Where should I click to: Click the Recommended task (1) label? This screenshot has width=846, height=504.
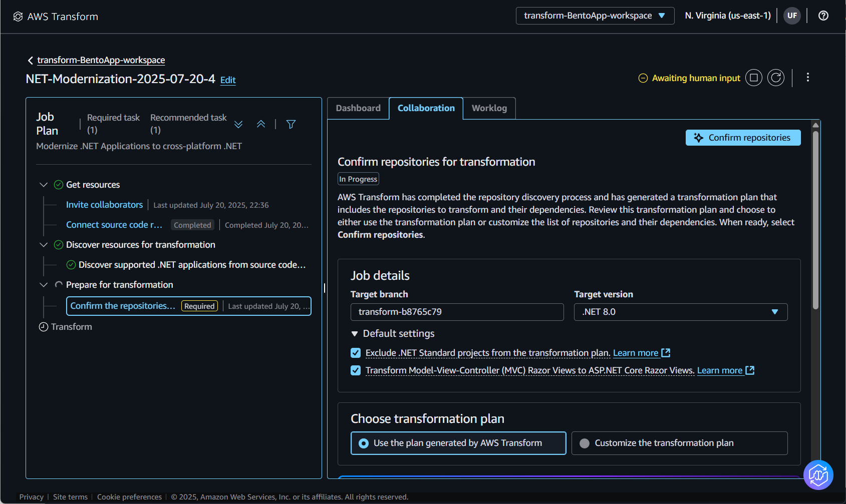click(x=188, y=124)
